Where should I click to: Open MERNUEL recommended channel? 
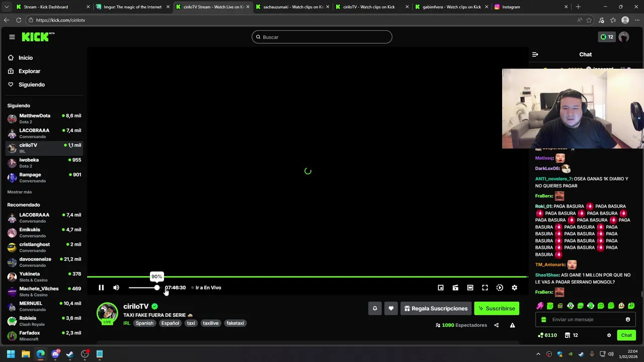[44, 306]
